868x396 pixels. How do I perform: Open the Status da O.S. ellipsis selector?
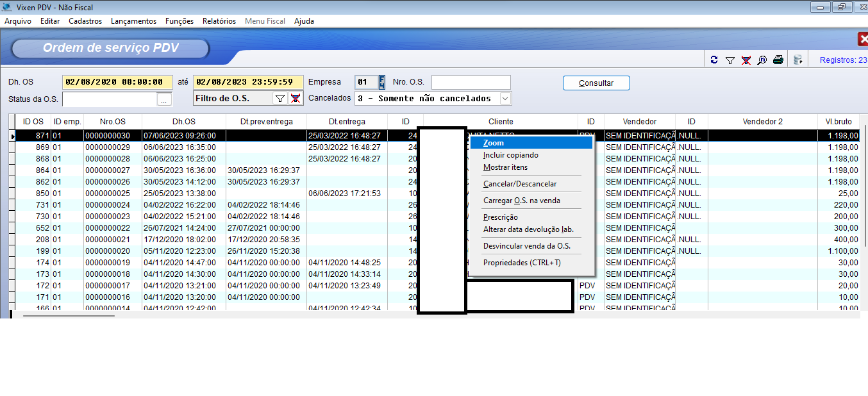coord(165,100)
